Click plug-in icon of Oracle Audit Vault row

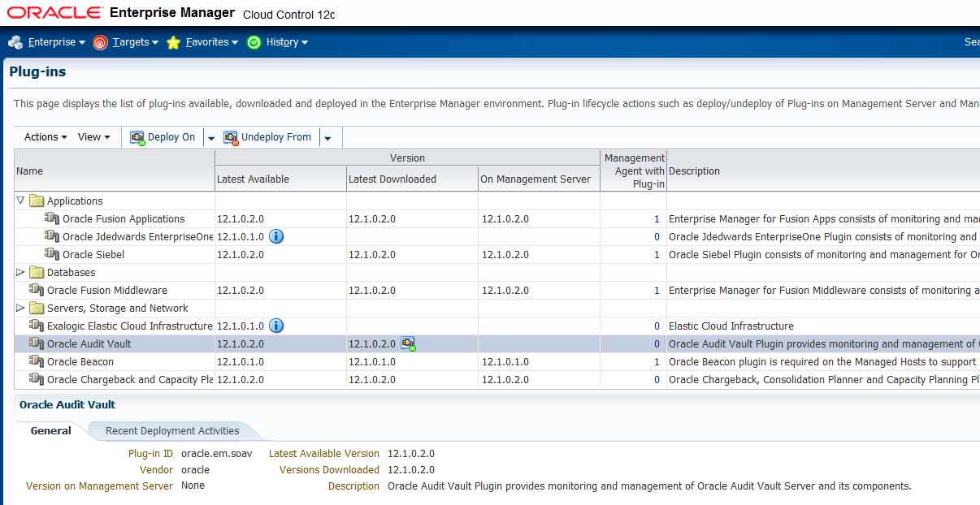(37, 343)
